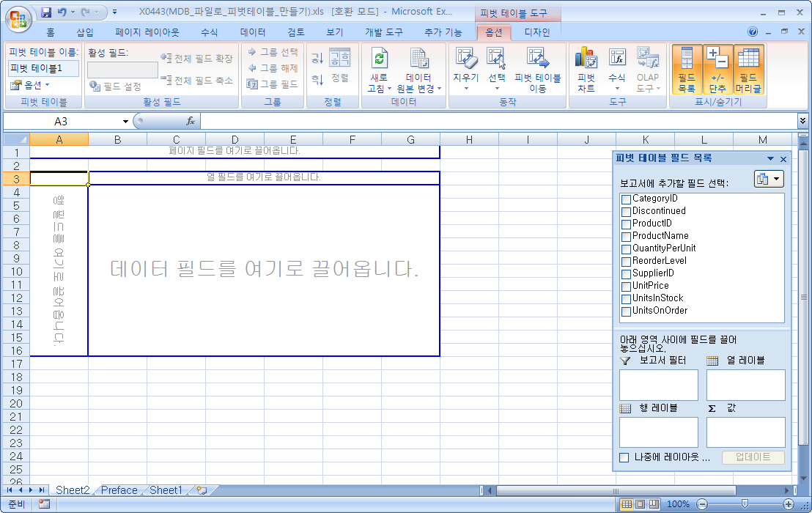
Task: Switch to the Preface sheet tab
Action: click(x=119, y=490)
